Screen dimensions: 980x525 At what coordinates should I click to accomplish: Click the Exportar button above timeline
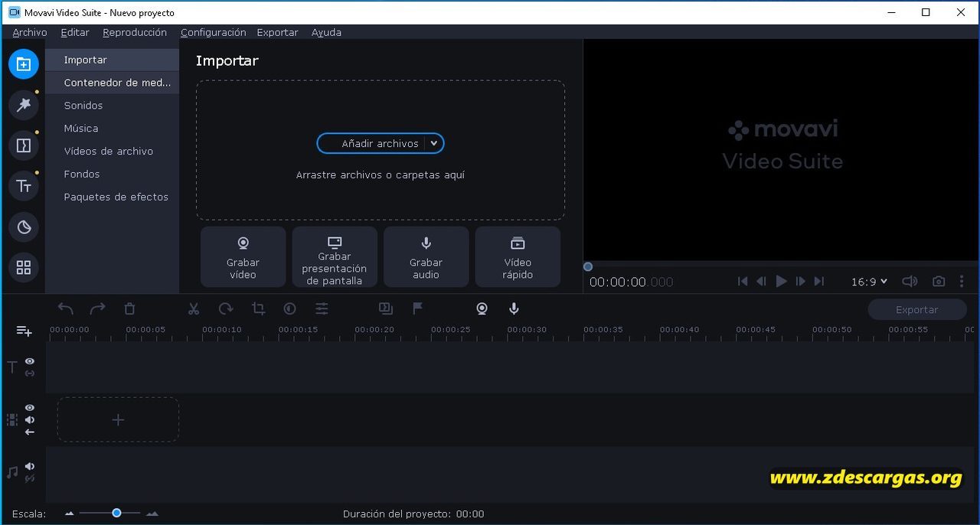pyautogui.click(x=916, y=310)
